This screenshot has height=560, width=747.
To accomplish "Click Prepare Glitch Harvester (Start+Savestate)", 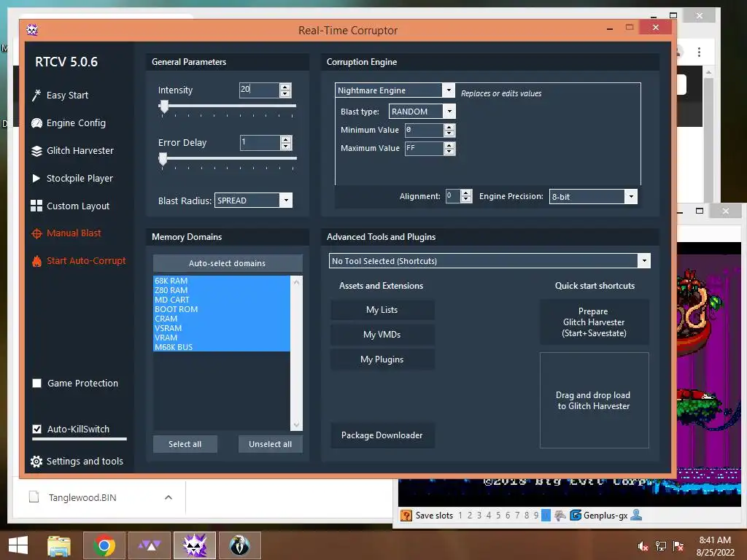I will click(594, 322).
